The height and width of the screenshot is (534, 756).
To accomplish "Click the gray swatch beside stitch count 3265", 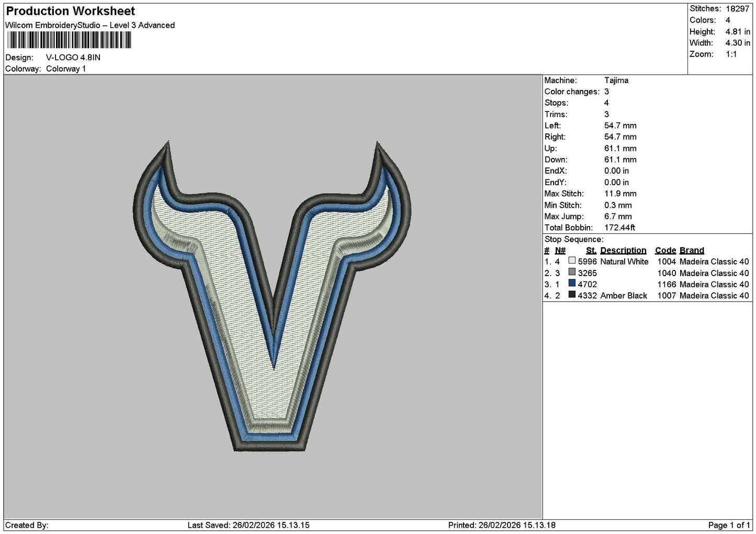I will click(x=572, y=272).
